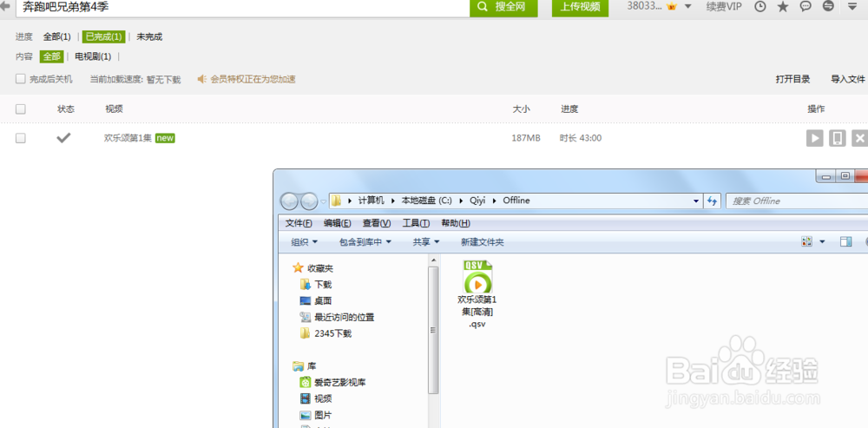The width and height of the screenshot is (868, 428).
Task: Click the Explorer refresh button
Action: click(712, 201)
